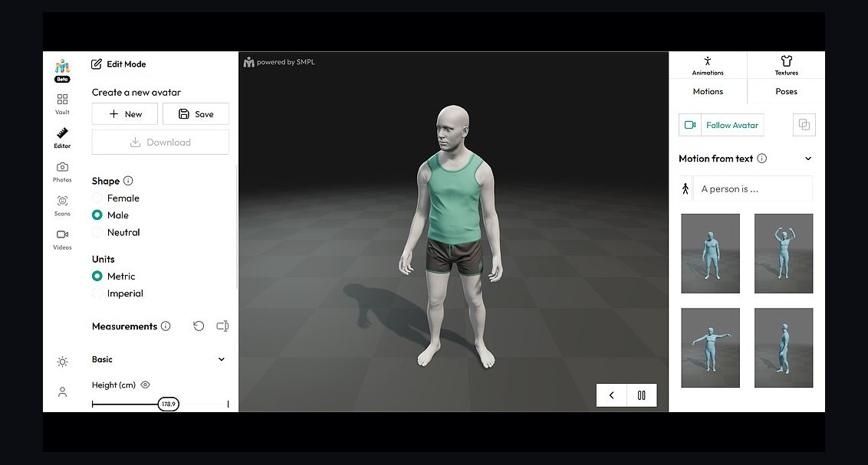Select the standing motion thumbnail
The image size is (868, 465).
click(x=710, y=254)
